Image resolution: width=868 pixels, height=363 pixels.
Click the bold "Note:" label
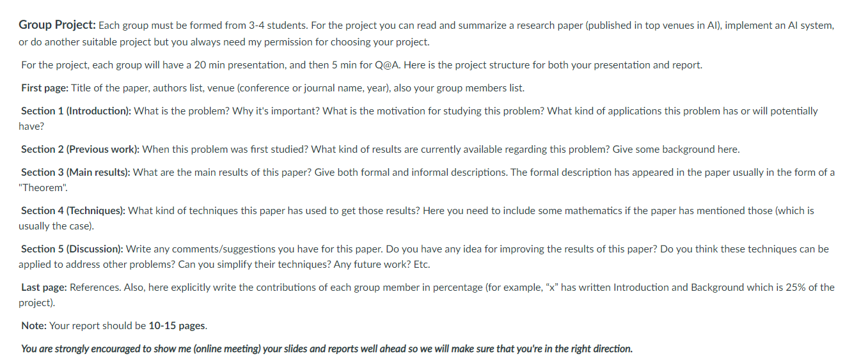pyautogui.click(x=34, y=326)
